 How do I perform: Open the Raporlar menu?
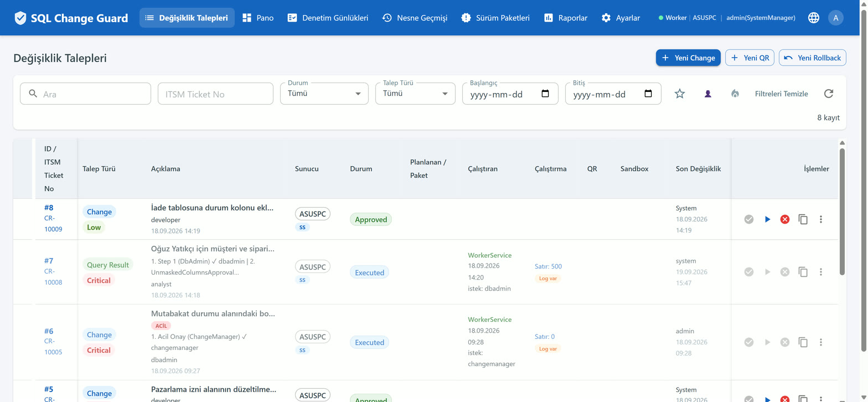(x=565, y=18)
